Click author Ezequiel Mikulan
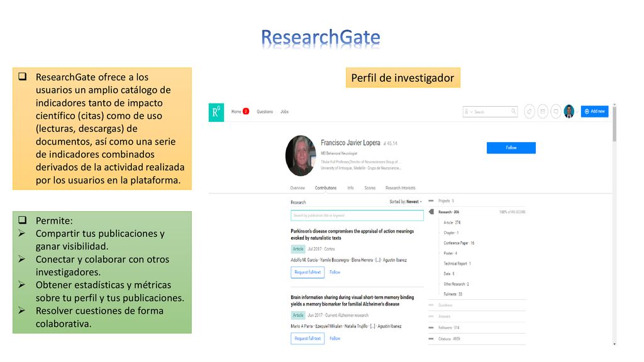Screen dimensions: 644x362 coord(328,326)
